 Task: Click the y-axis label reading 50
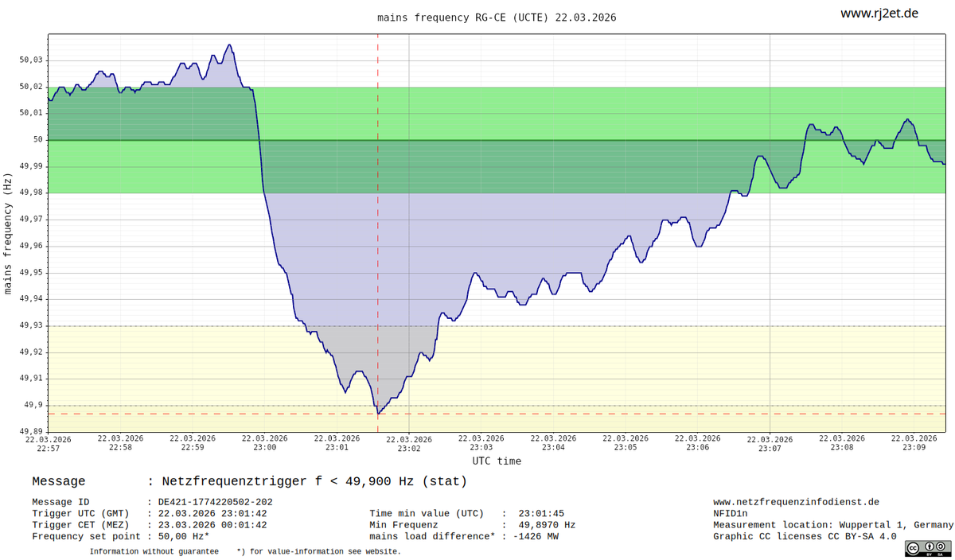[37, 140]
